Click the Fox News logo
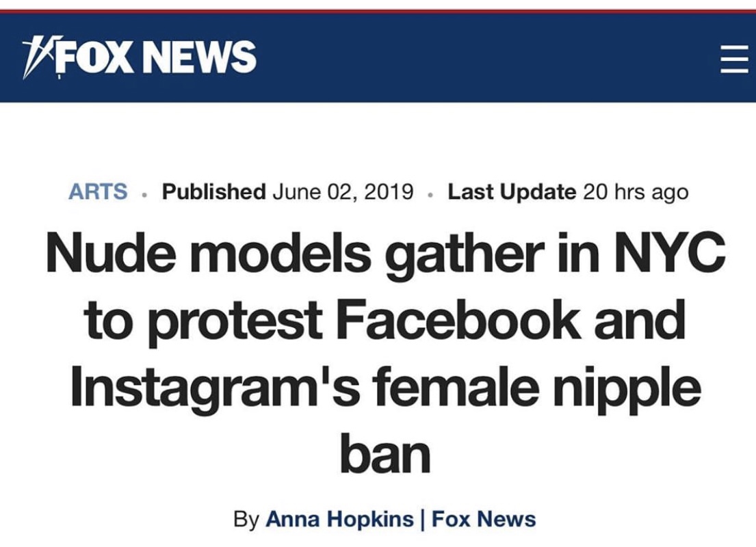This screenshot has width=756, height=547. (140, 57)
